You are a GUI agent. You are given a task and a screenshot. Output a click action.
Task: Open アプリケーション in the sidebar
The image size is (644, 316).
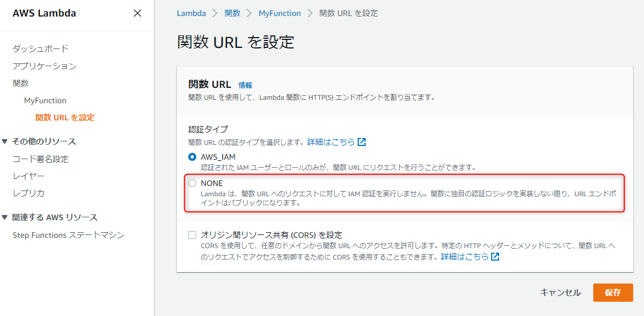[44, 66]
